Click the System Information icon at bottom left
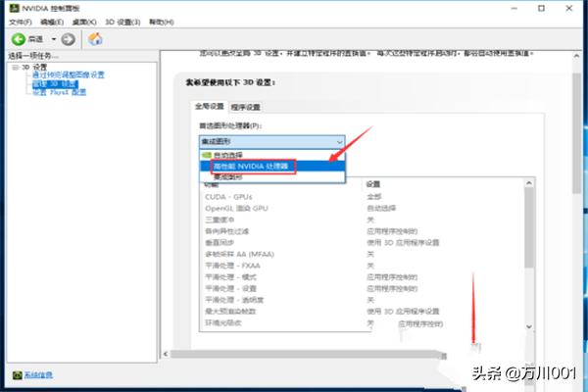588x392 pixels. pyautogui.click(x=18, y=374)
